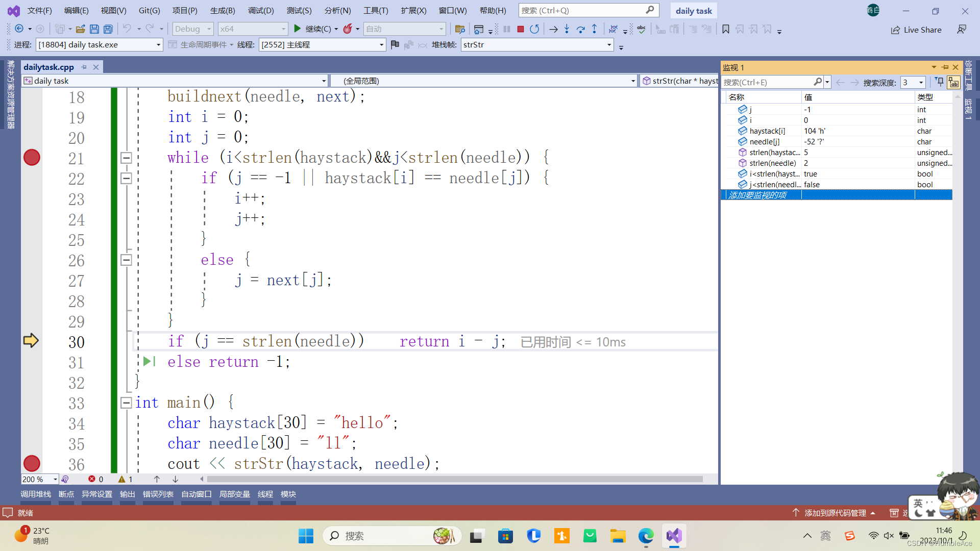Click the 继续(C) continue button
The image size is (980, 551).
tap(312, 29)
